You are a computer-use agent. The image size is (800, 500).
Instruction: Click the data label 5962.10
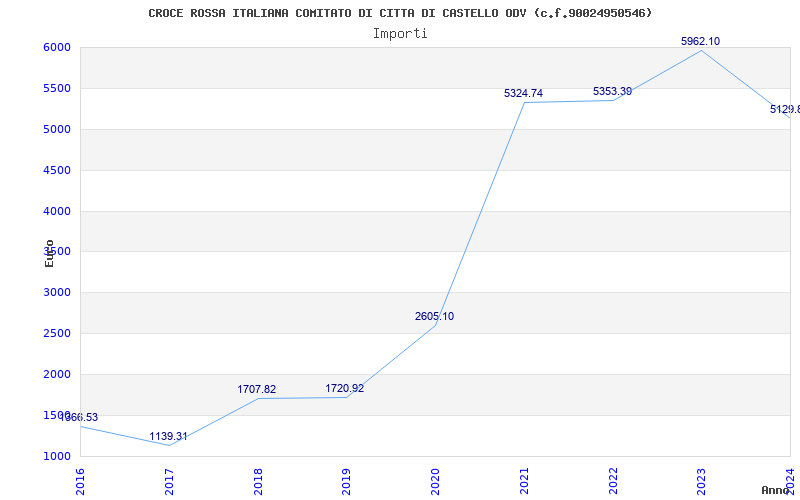click(x=701, y=41)
